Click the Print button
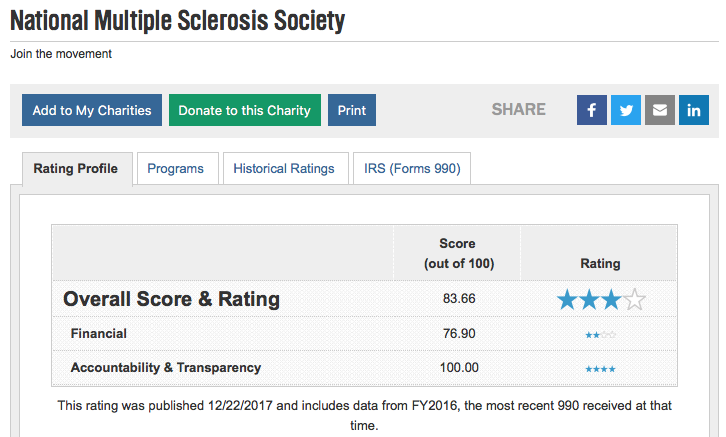The width and height of the screenshot is (726, 437). coord(352,110)
